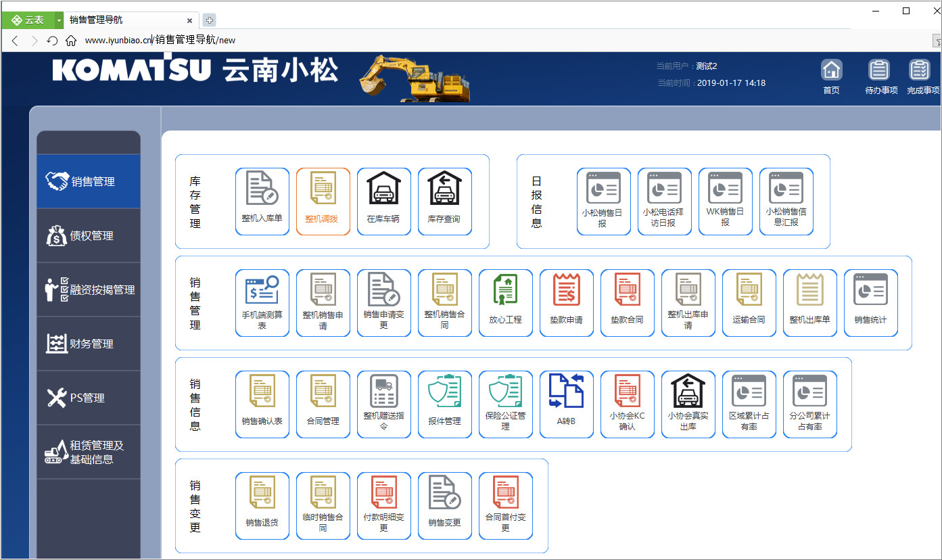Open the 运输合同 contract
942x560 pixels.
749,303
